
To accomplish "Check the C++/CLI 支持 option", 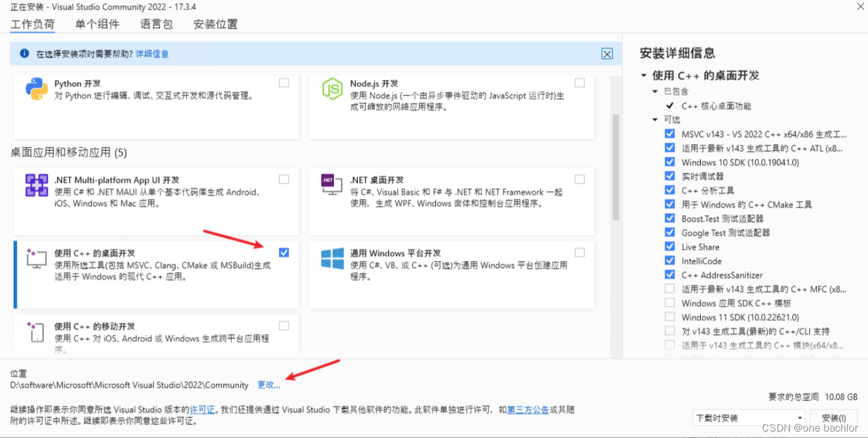I will coord(670,331).
